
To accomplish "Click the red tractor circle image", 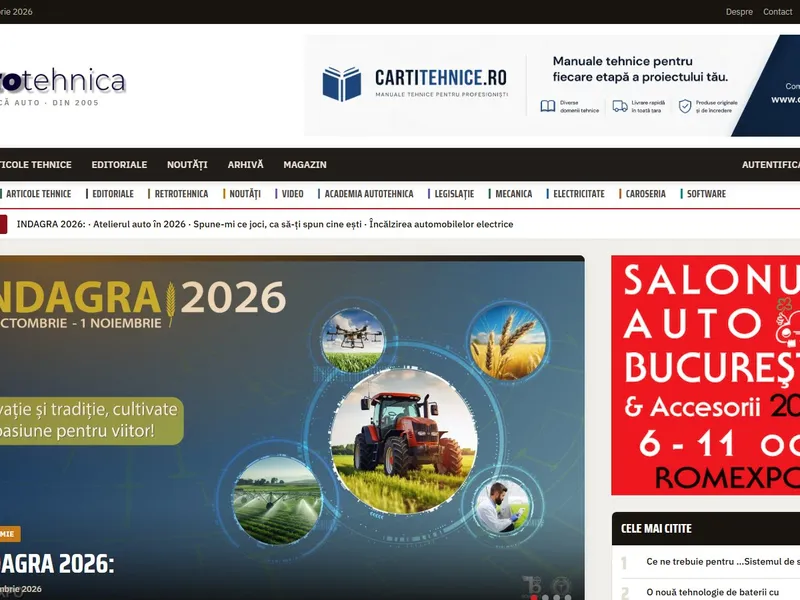I will 404,442.
